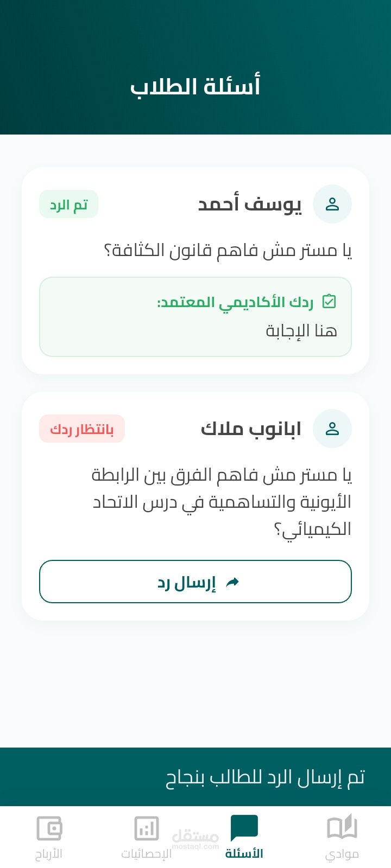Tap the question about الرابطة الأيونية والتساهمية
The width and height of the screenshot is (391, 868).
point(222,502)
